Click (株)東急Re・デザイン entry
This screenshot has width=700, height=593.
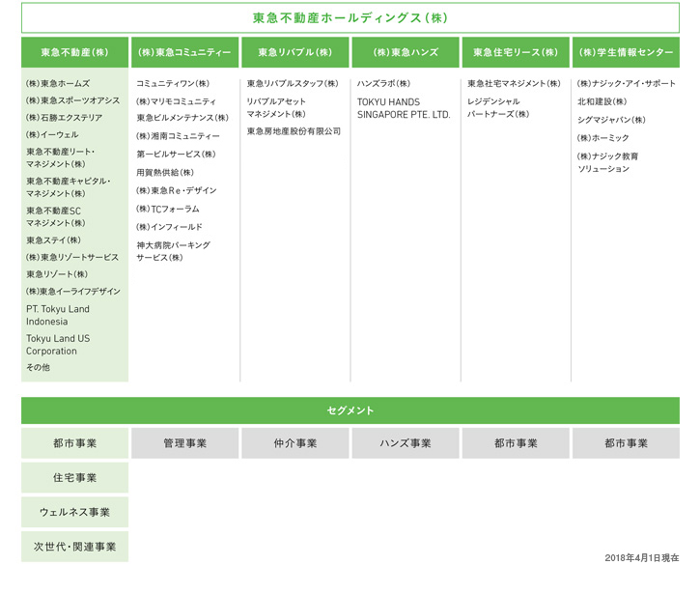coord(177,190)
